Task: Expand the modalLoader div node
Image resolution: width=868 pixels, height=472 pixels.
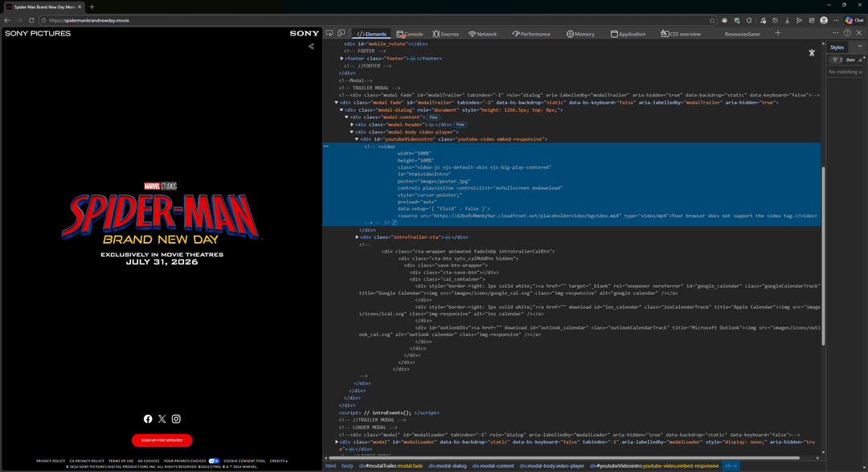Action: click(x=337, y=442)
